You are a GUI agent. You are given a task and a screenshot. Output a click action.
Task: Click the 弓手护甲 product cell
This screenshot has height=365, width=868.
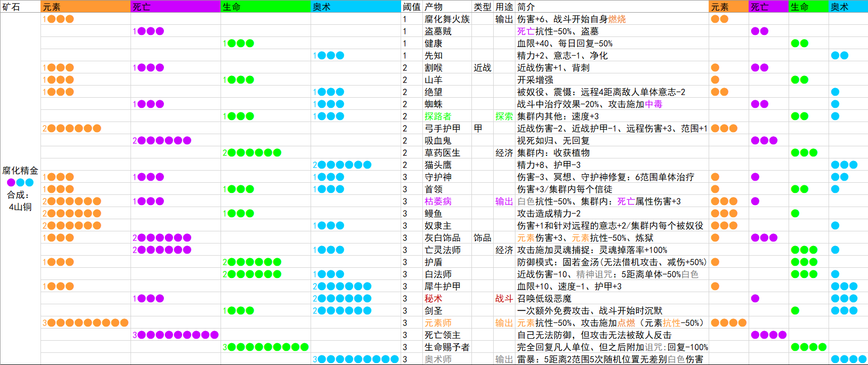pos(447,128)
